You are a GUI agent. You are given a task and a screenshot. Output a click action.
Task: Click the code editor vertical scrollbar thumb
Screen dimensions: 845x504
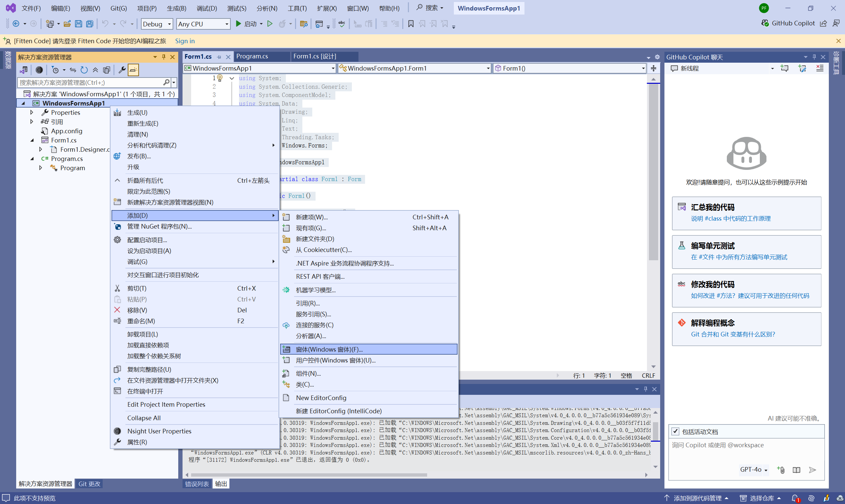(x=653, y=172)
